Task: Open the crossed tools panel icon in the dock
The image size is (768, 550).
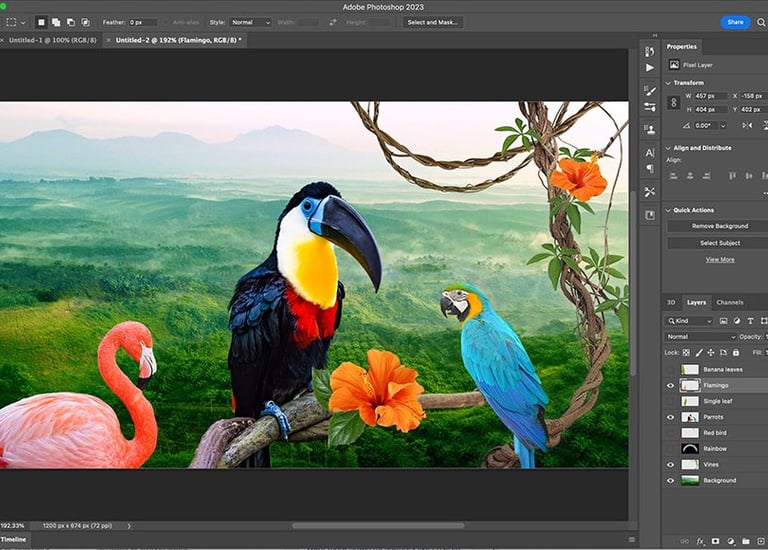Action: tap(649, 192)
